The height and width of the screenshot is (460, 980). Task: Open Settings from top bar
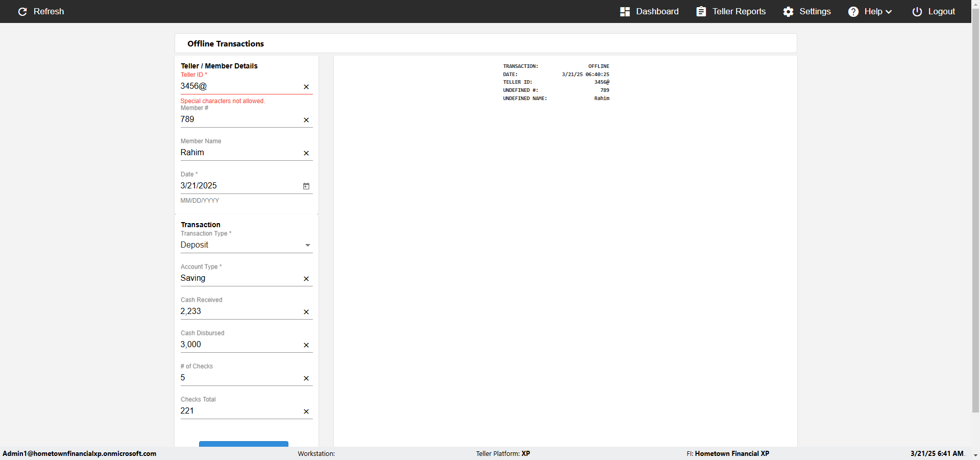pyautogui.click(x=807, y=11)
